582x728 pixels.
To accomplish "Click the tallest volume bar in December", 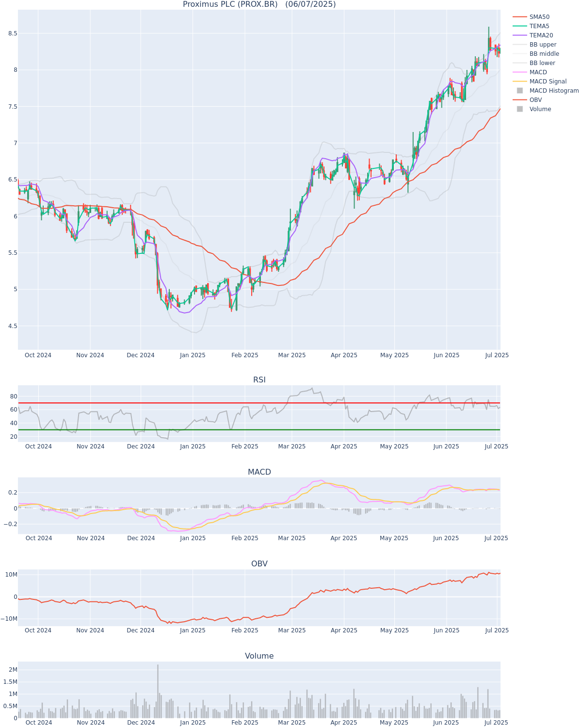I will click(x=158, y=691).
